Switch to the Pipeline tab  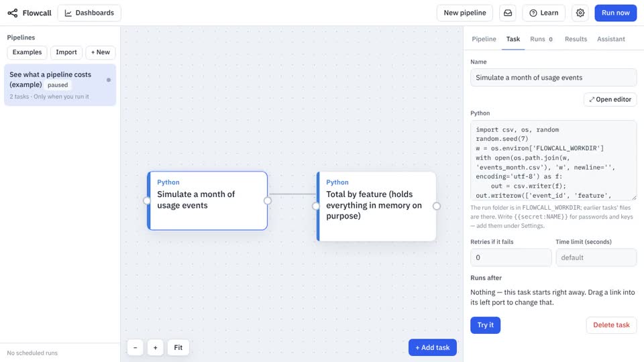coord(484,39)
